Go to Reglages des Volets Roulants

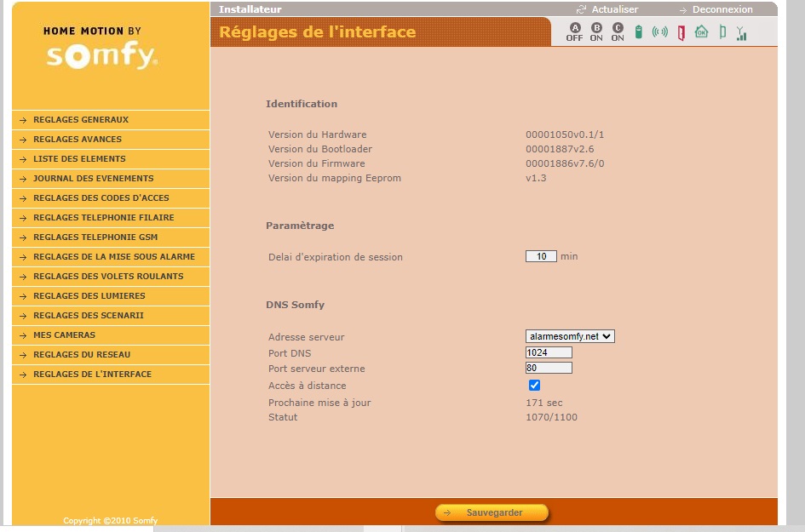pyautogui.click(x=111, y=276)
